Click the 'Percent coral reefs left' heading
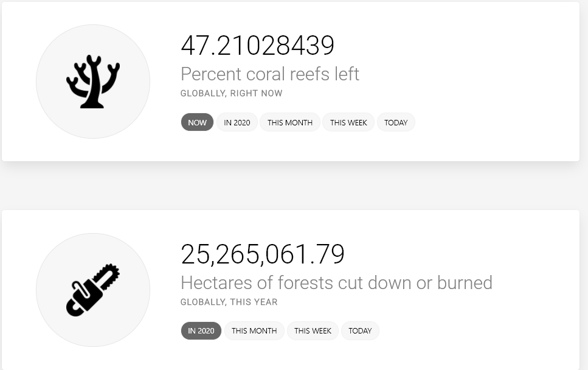 click(270, 74)
